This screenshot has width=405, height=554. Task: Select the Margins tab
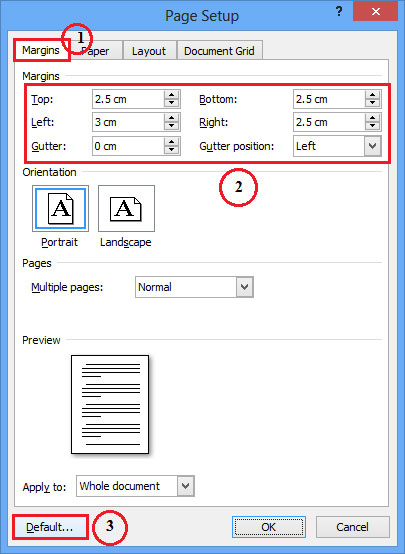click(x=41, y=50)
